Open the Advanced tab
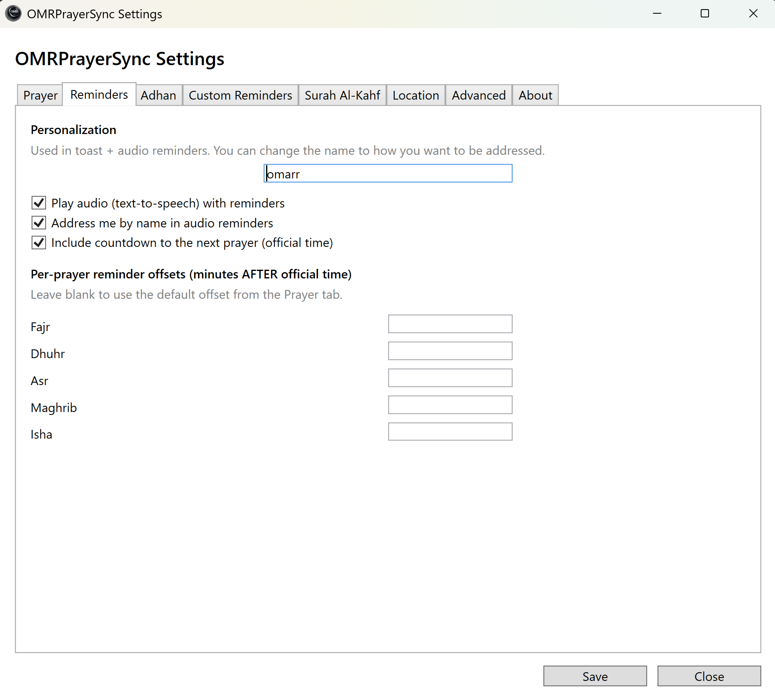This screenshot has width=775, height=700. 479,95
